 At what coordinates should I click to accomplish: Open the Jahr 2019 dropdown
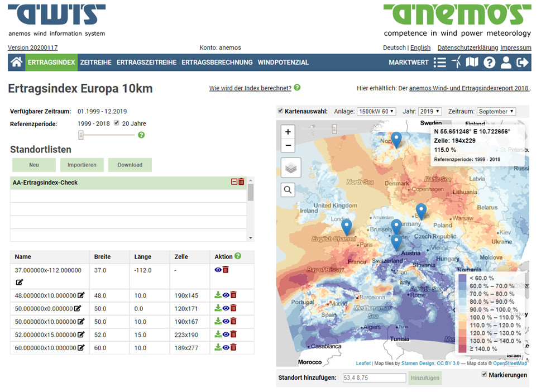pos(429,112)
